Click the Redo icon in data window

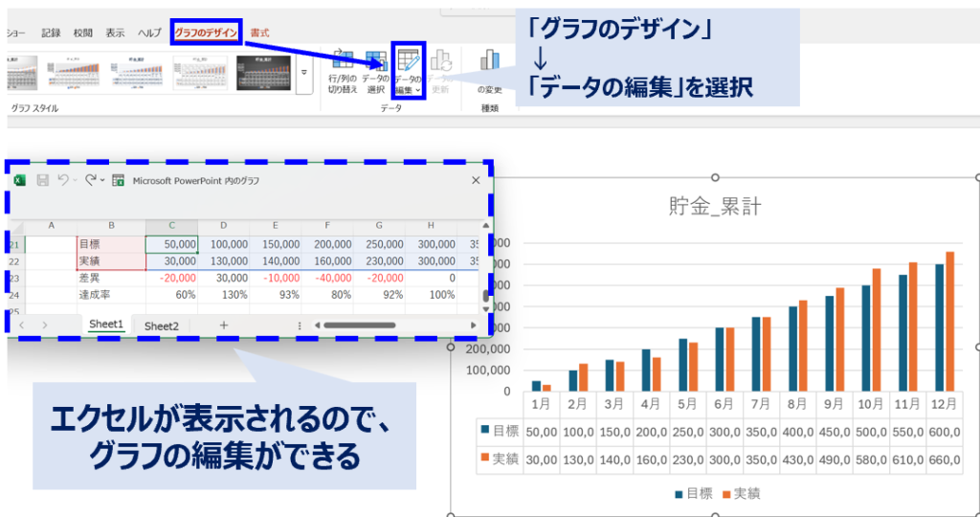(91, 180)
